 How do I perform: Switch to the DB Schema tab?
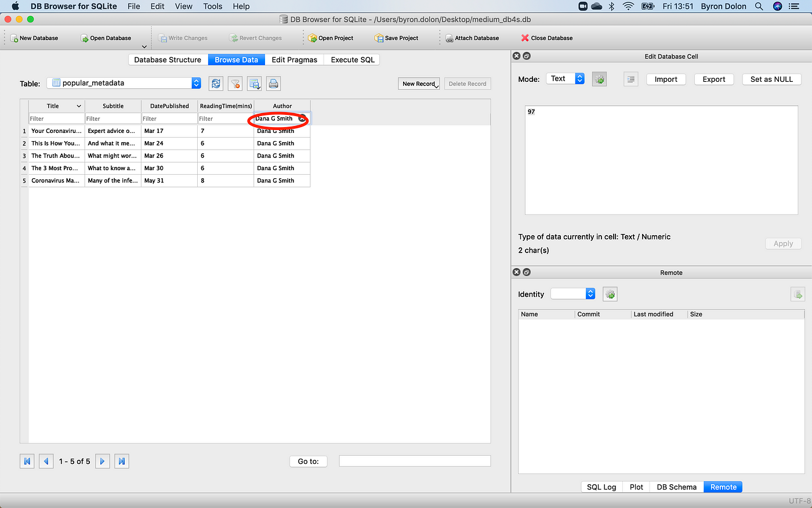[676, 487]
